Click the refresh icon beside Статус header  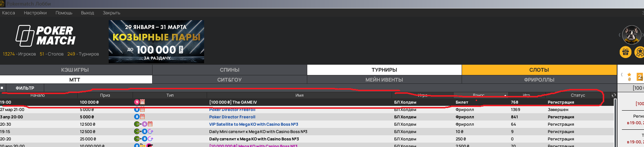(614, 95)
